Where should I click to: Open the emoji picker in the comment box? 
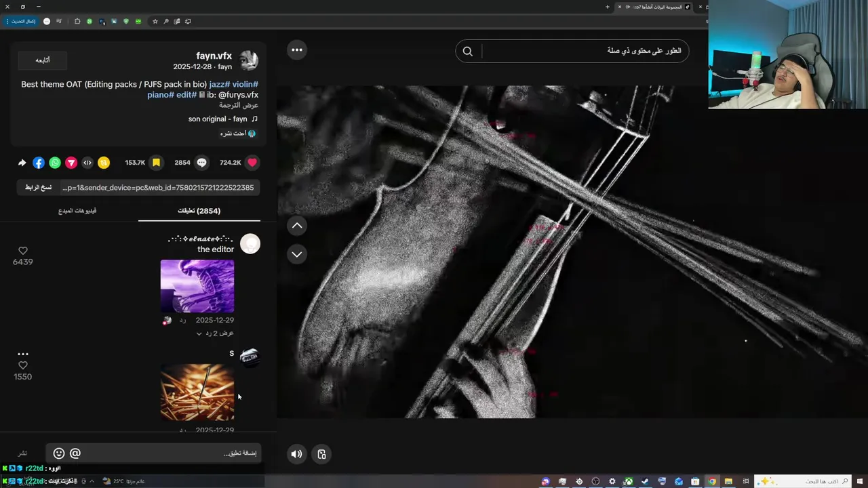point(59,453)
